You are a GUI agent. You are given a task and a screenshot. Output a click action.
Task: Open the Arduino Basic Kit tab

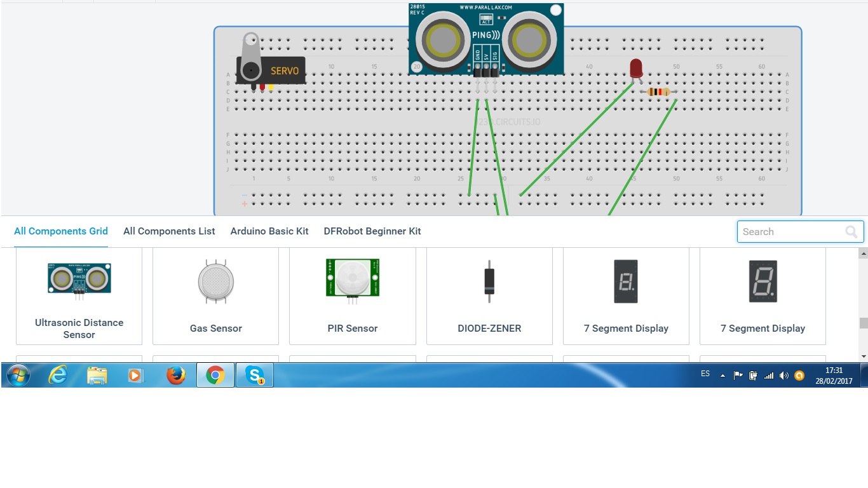tap(269, 231)
